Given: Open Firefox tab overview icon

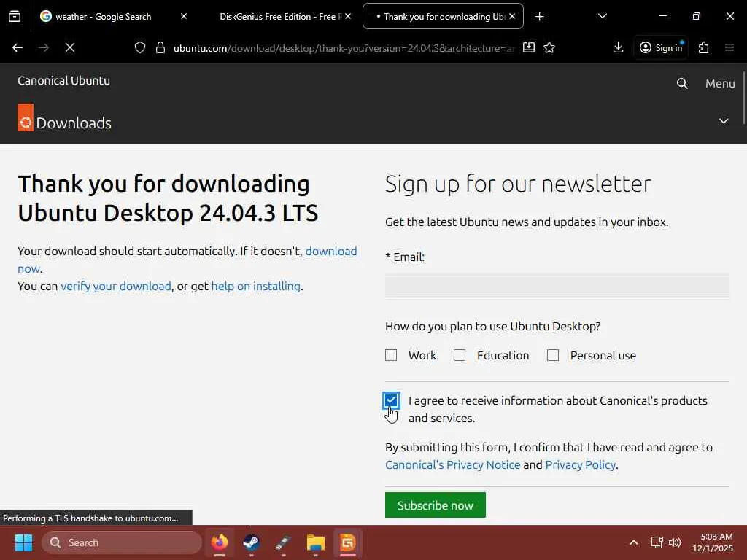Looking at the screenshot, I should point(15,17).
